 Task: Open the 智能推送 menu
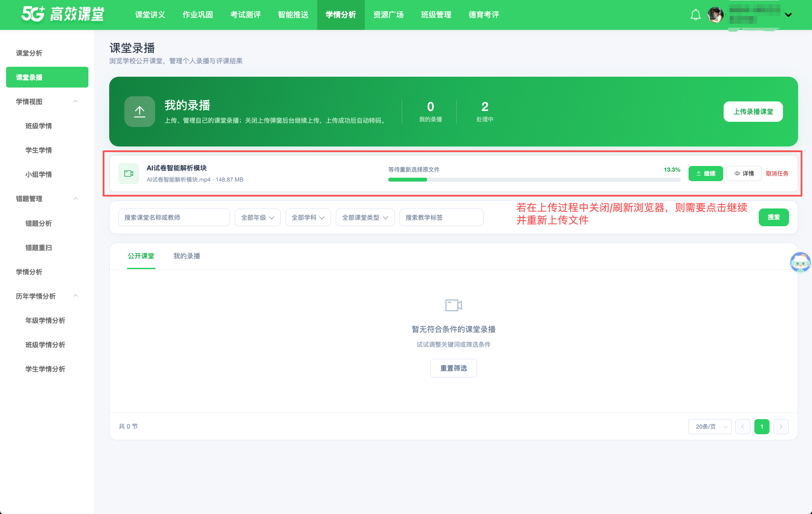click(293, 15)
